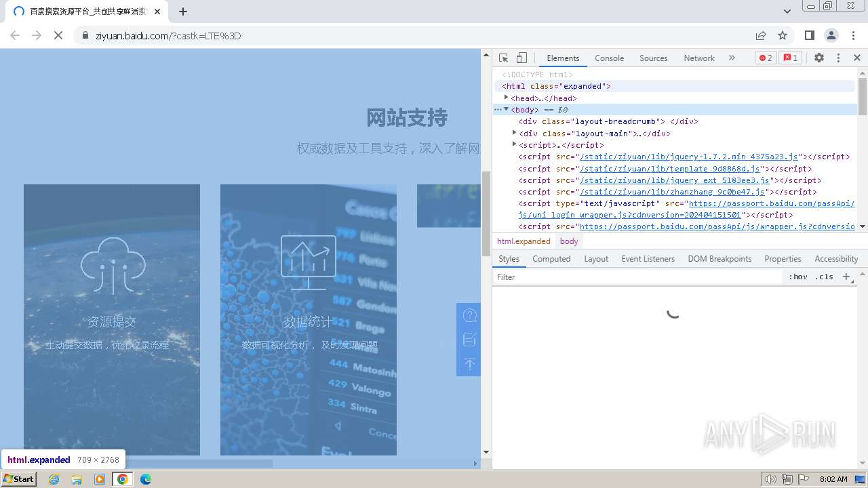Open the red errors counter badge
868x488 pixels.
point(766,58)
